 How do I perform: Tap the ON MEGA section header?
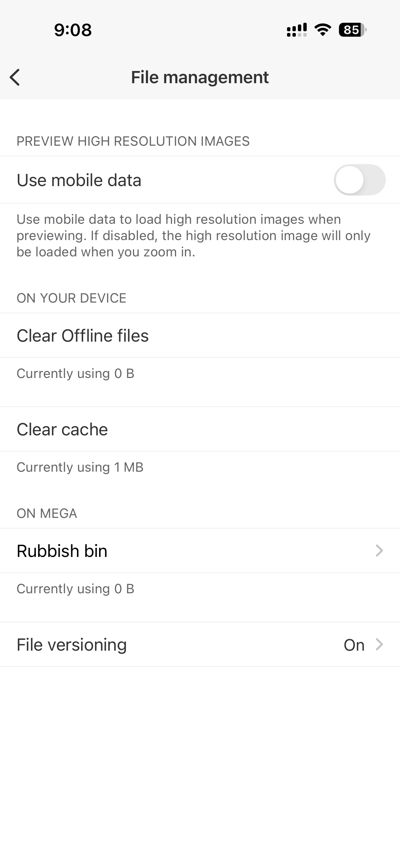pyautogui.click(x=47, y=513)
